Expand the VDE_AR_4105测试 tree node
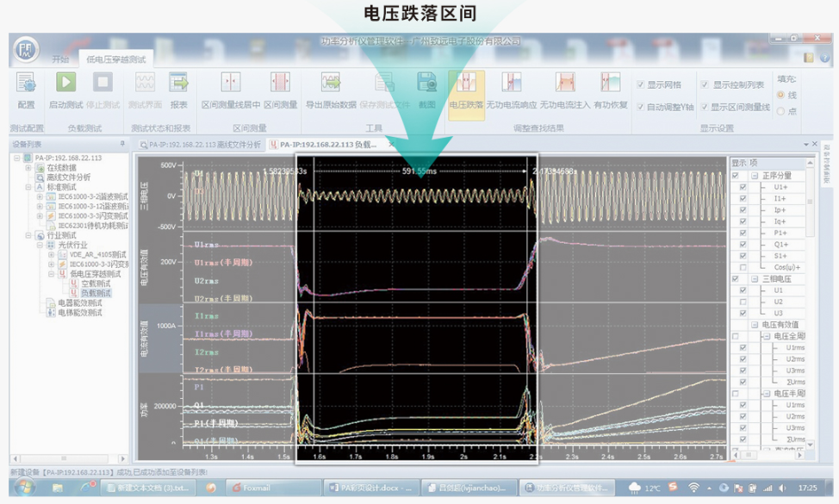 pos(52,255)
